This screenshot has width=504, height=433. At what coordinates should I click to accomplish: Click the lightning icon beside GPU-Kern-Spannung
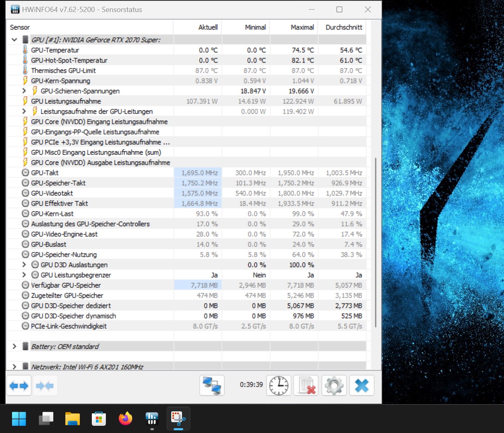25,81
